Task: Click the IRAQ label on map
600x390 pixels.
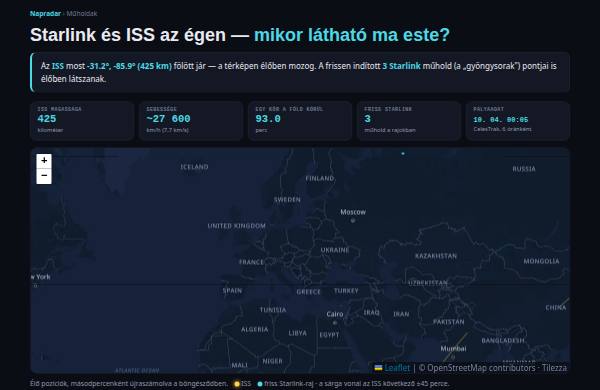Action: click(372, 312)
